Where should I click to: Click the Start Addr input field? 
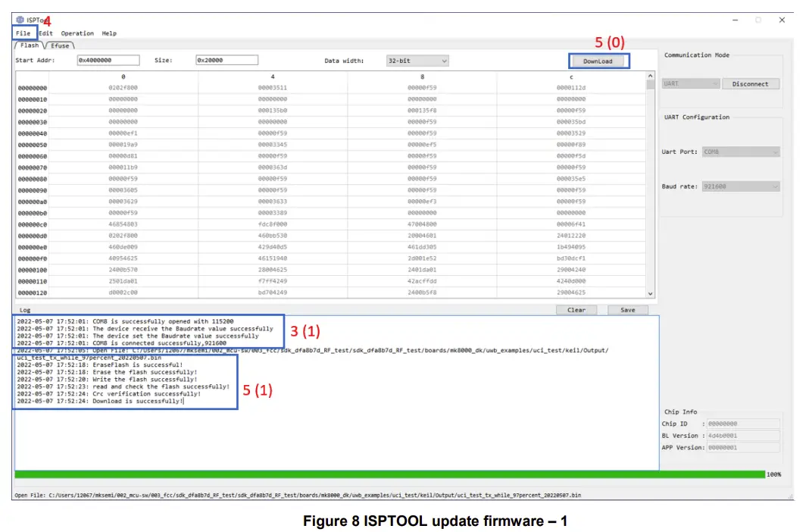pyautogui.click(x=108, y=60)
